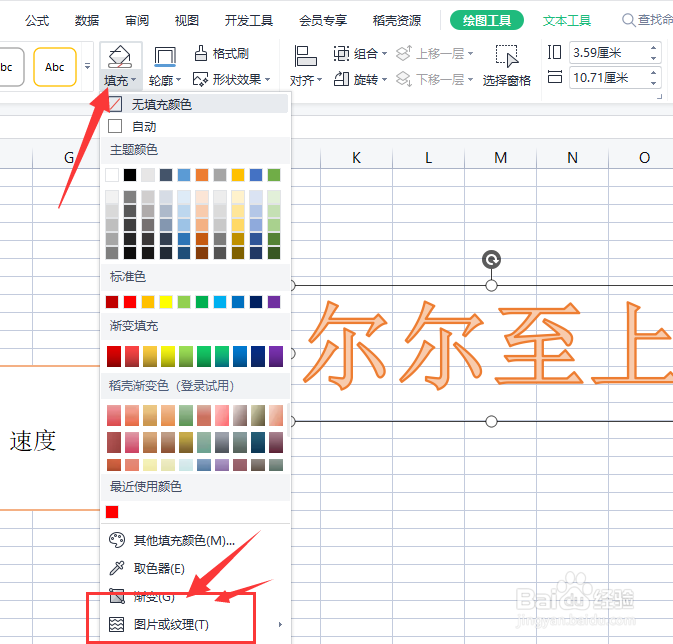The image size is (673, 644).
Task: Click the bottom middle resize handle of text box
Action: click(x=491, y=422)
